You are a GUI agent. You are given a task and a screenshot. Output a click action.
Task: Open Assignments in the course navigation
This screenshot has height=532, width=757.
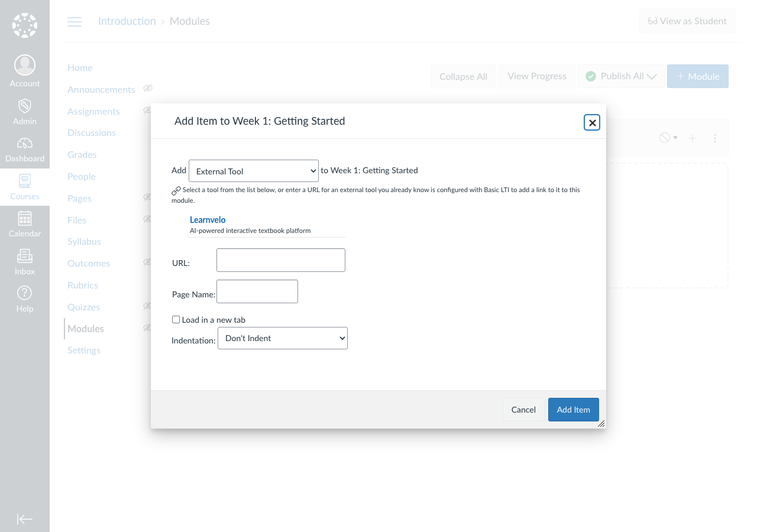(x=93, y=112)
